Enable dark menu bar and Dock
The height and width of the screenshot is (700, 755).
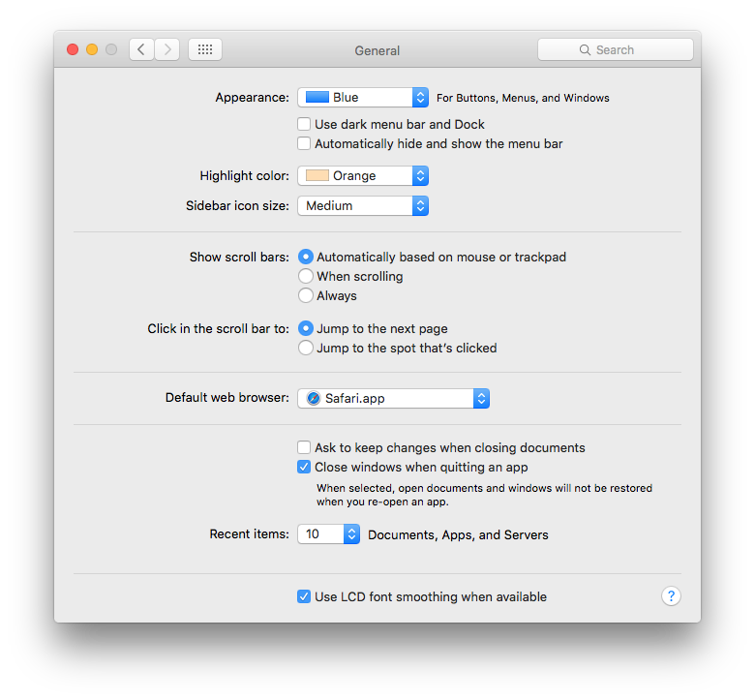point(304,124)
